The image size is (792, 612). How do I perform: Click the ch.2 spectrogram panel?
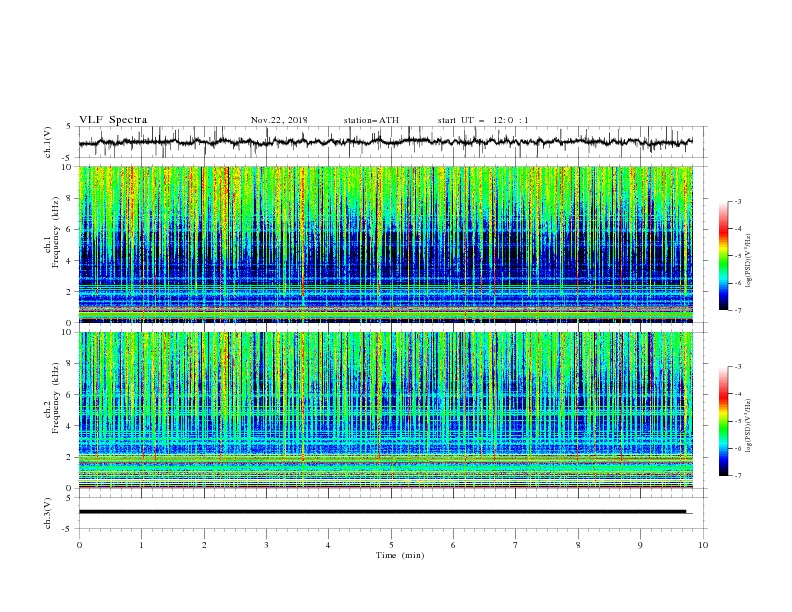point(385,410)
